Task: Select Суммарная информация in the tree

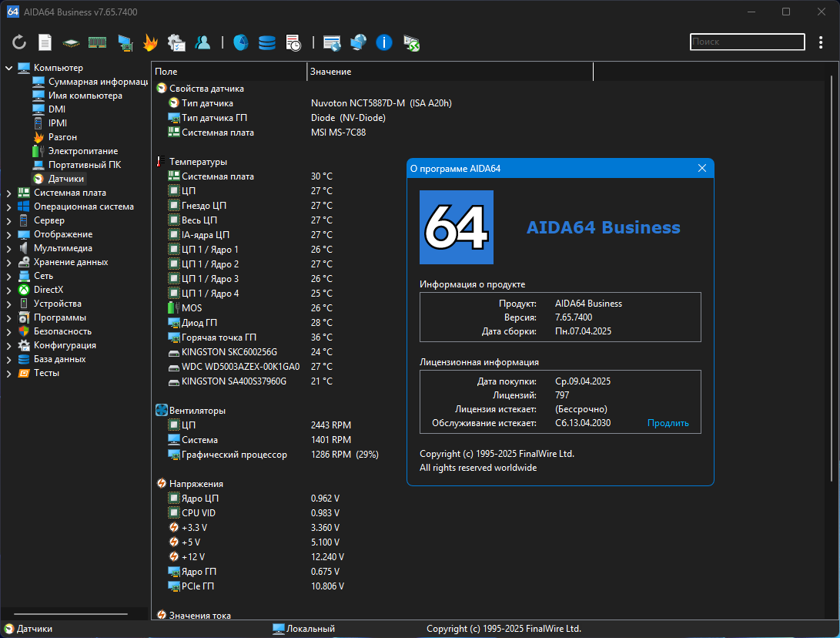Action: tap(98, 82)
